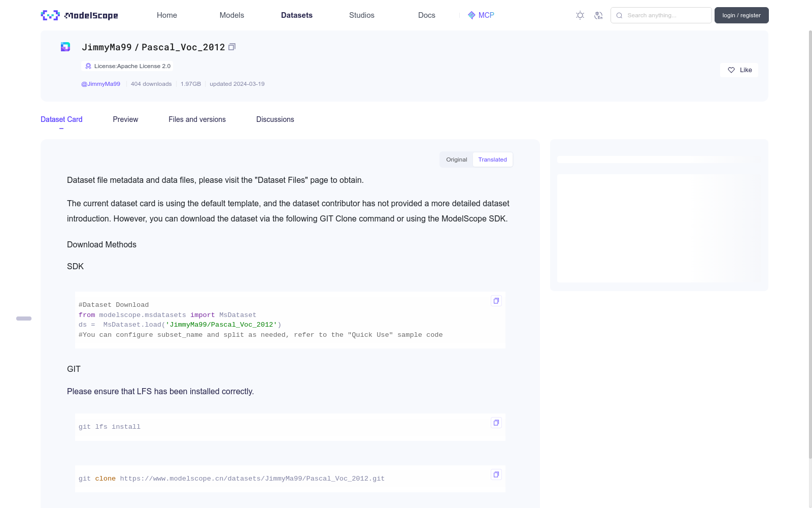The height and width of the screenshot is (508, 812).
Task: Click the git clone URL text
Action: pos(252,479)
